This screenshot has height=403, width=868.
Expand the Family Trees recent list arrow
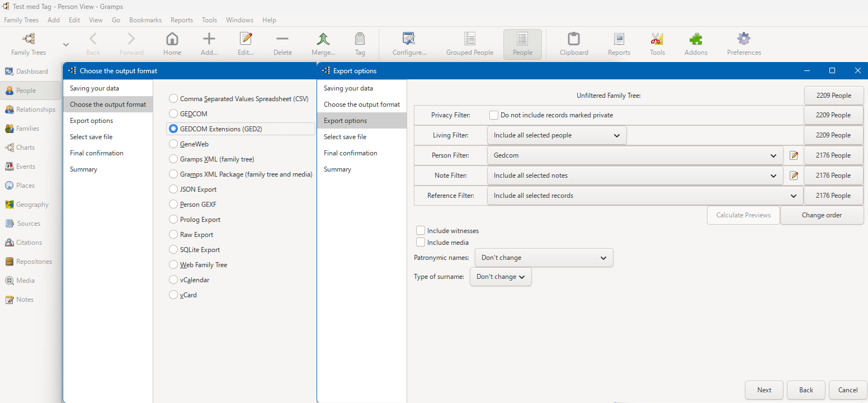tap(65, 45)
